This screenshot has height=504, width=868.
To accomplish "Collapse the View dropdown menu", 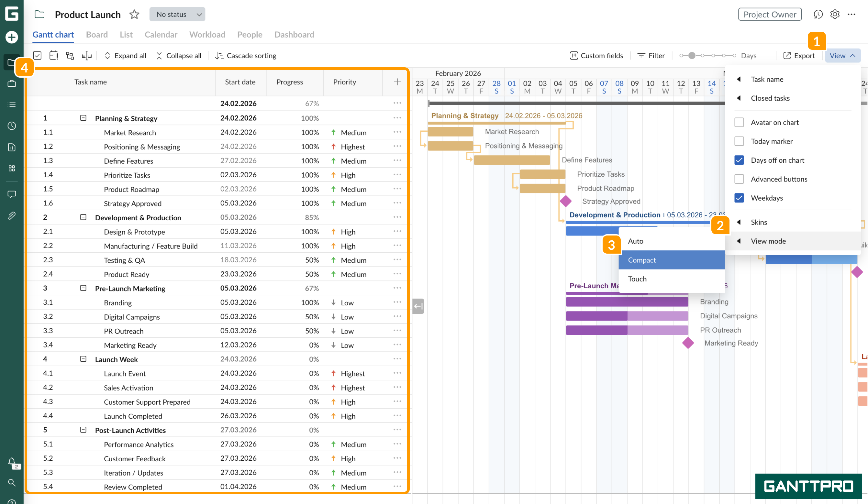I will [x=842, y=55].
